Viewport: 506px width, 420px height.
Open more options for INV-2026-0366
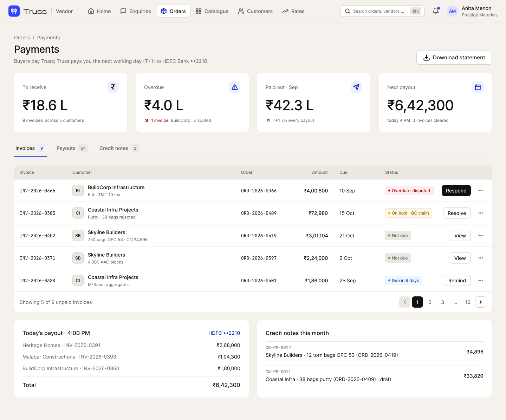point(481,191)
